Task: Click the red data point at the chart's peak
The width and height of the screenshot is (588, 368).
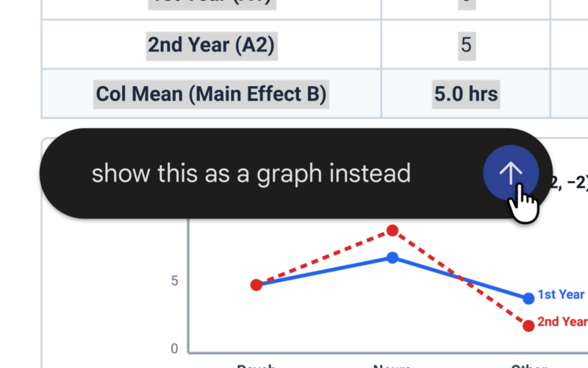Action: pyautogui.click(x=392, y=230)
